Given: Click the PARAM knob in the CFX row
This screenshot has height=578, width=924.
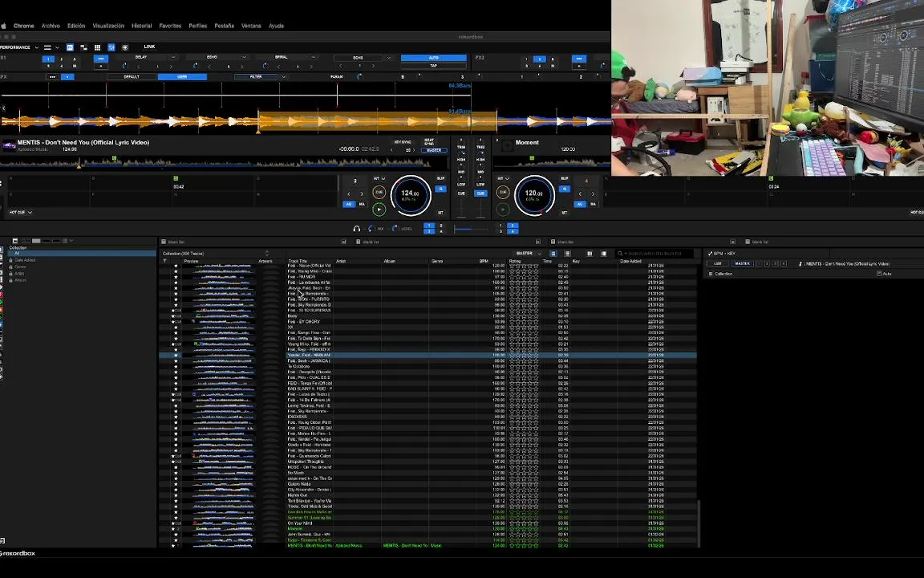Looking at the screenshot, I should pos(359,77).
